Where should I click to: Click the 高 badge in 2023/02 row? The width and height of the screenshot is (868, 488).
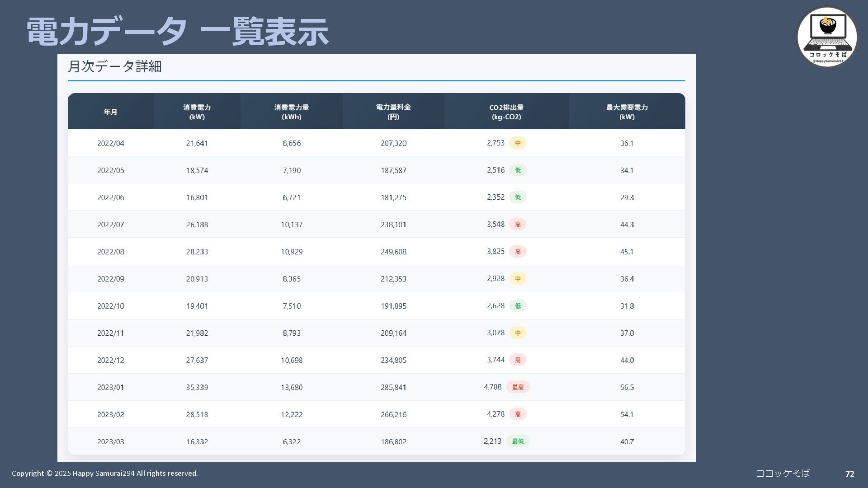pos(518,414)
